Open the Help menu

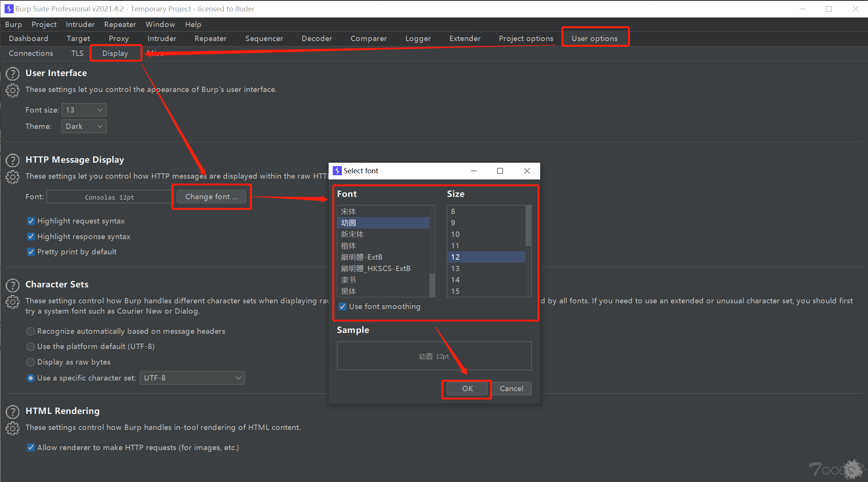coord(193,24)
